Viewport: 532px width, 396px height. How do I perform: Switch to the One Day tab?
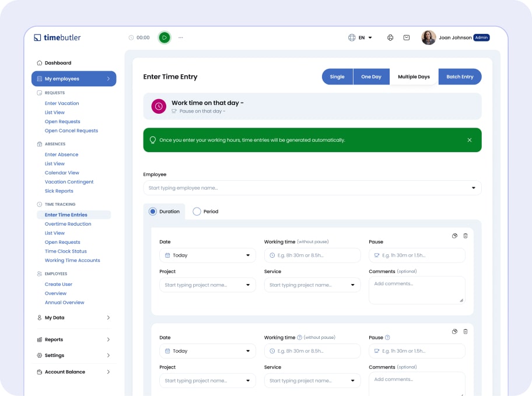click(371, 77)
